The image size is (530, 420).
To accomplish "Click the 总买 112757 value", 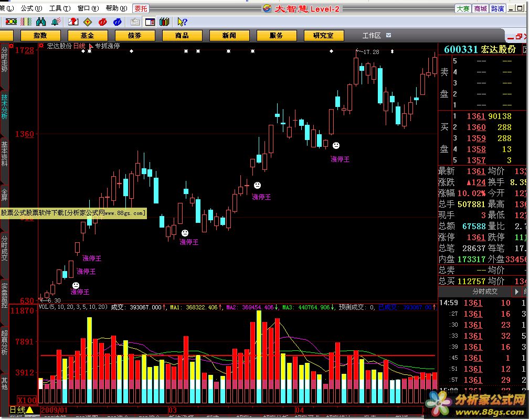I will tap(471, 281).
